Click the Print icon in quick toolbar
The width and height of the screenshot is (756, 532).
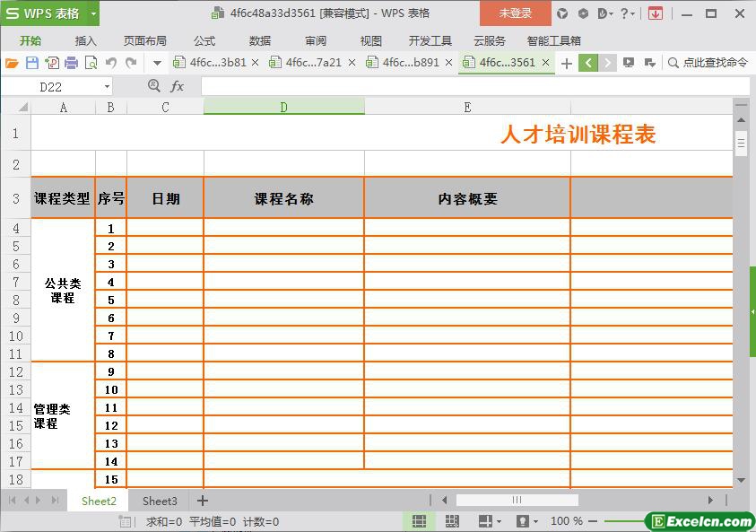(71, 63)
